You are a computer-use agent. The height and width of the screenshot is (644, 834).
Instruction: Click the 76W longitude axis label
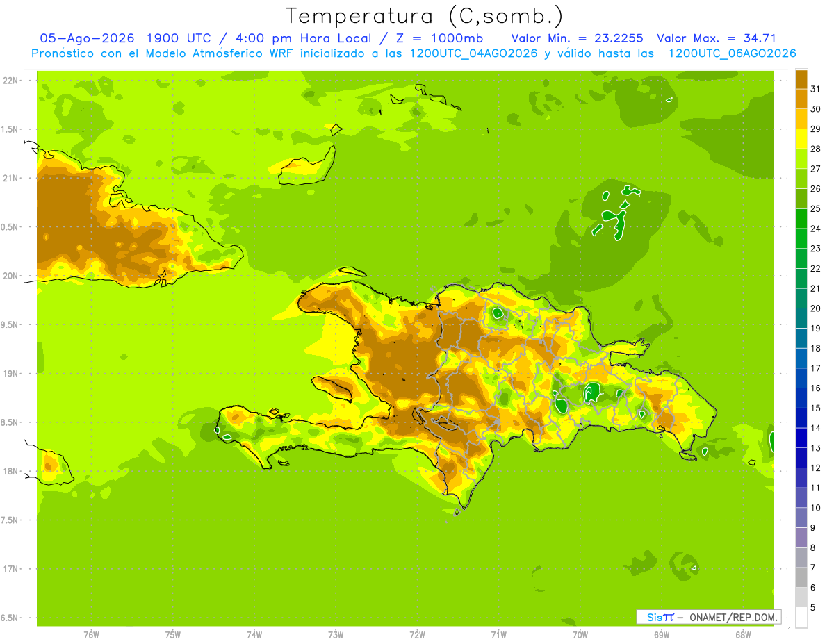click(90, 634)
